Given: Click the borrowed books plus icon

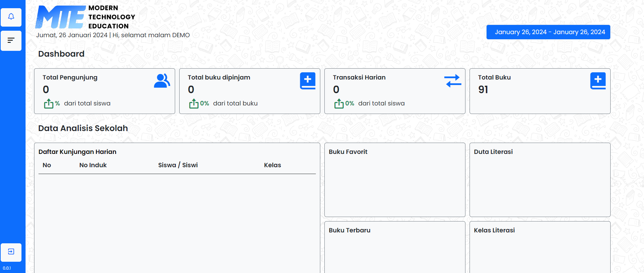Looking at the screenshot, I should click(307, 81).
